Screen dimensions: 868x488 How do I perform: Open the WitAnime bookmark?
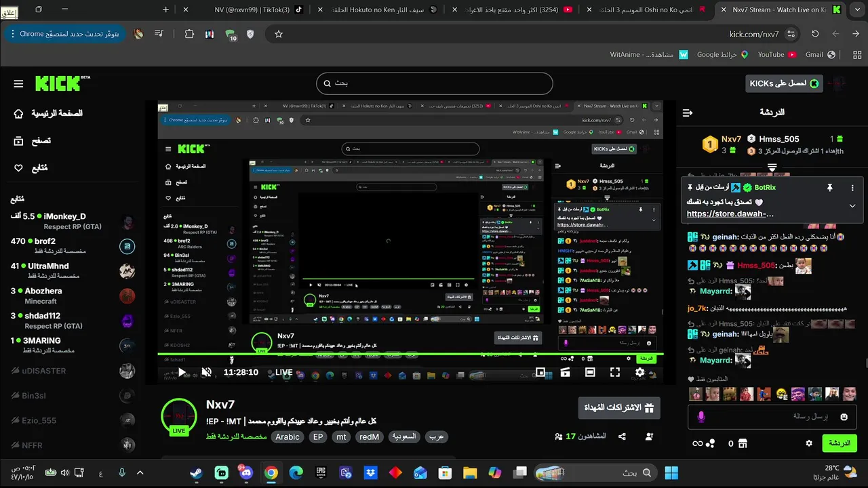coord(648,55)
